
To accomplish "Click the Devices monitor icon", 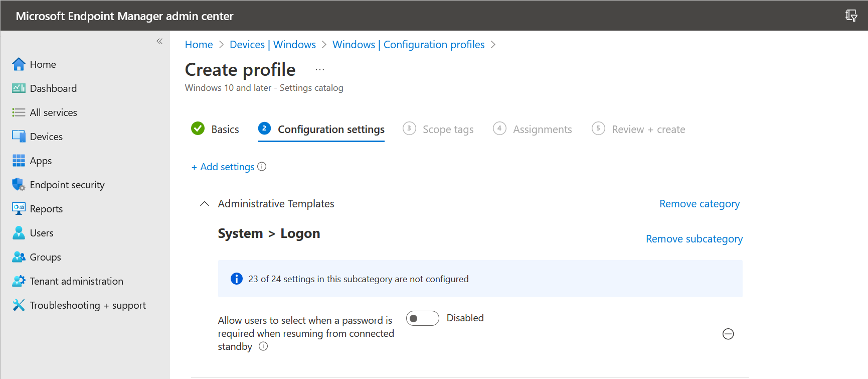I will (x=19, y=137).
